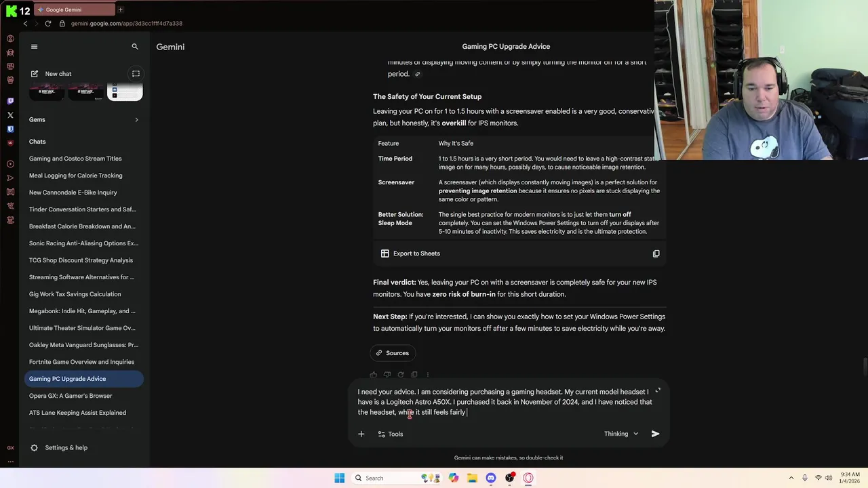Click the address bar URL field

click(x=127, y=23)
